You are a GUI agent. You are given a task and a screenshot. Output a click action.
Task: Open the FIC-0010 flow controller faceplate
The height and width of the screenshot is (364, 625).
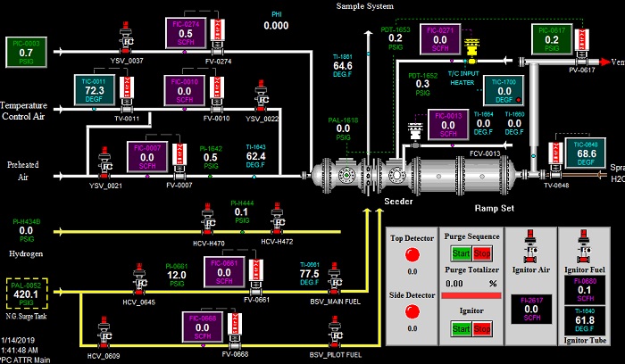(x=185, y=90)
